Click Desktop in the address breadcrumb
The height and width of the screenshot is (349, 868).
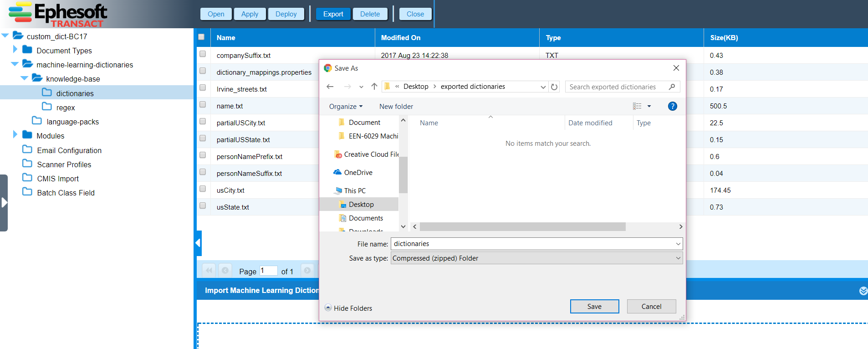pyautogui.click(x=416, y=87)
